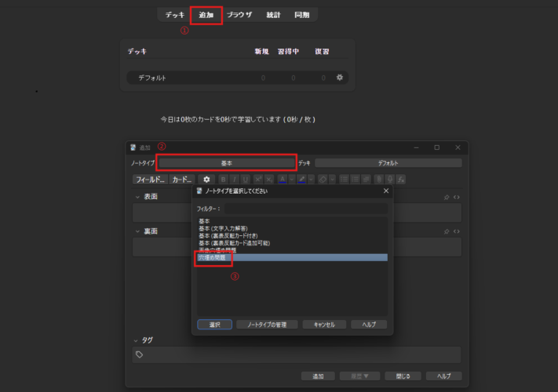
Task: Click キャンセル in the note type dialog
Action: point(324,325)
